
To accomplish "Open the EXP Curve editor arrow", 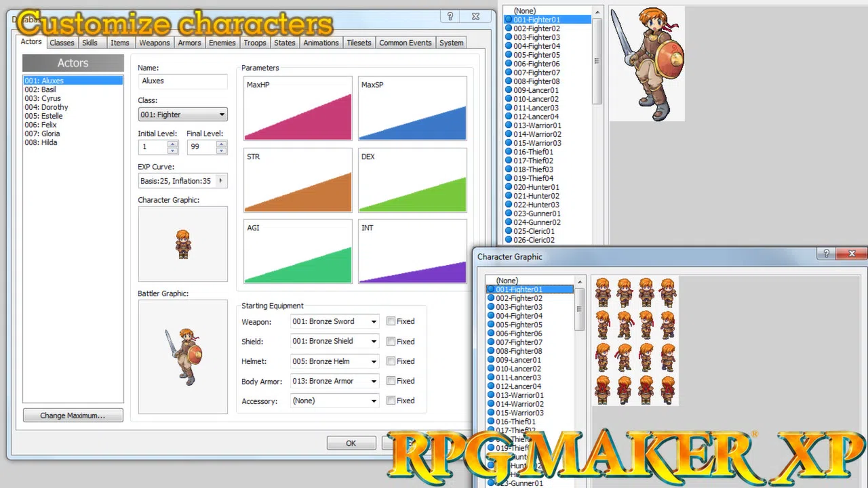I will point(220,181).
